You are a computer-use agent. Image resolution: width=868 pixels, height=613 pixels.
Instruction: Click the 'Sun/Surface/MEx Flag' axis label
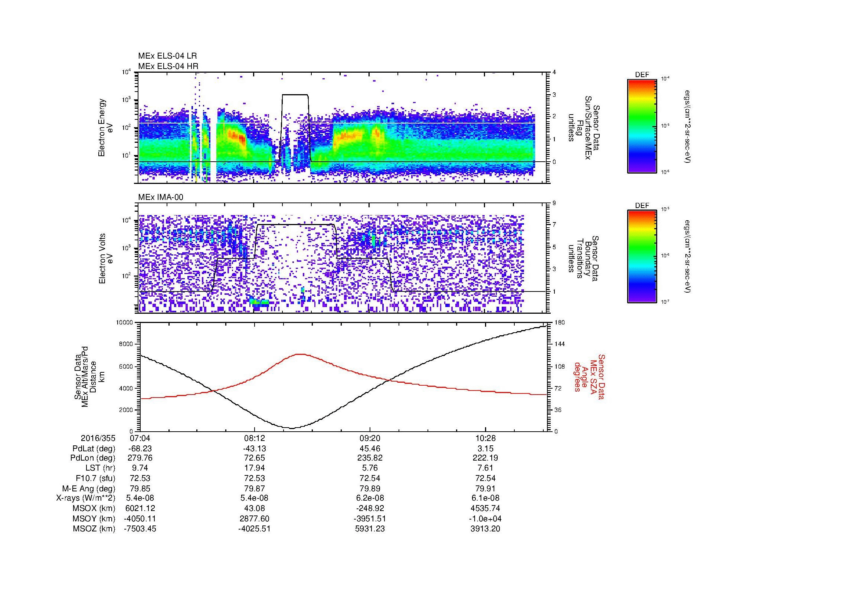click(x=584, y=128)
